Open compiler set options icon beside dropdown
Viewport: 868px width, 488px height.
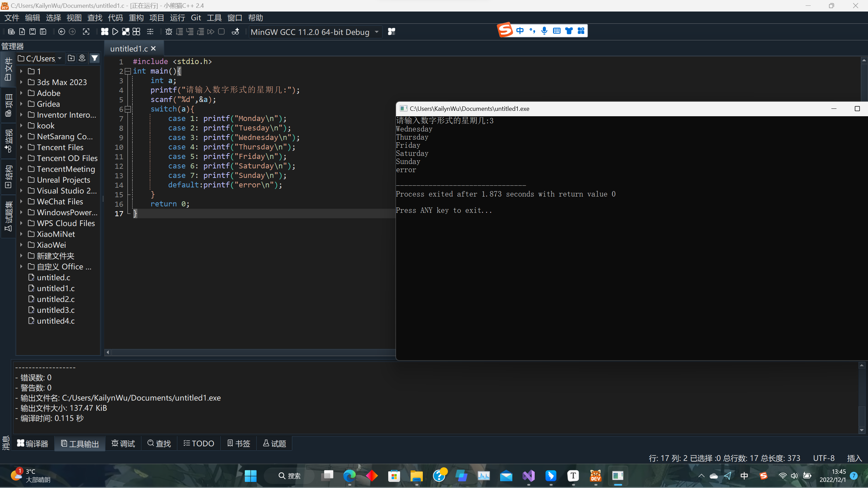coord(392,32)
